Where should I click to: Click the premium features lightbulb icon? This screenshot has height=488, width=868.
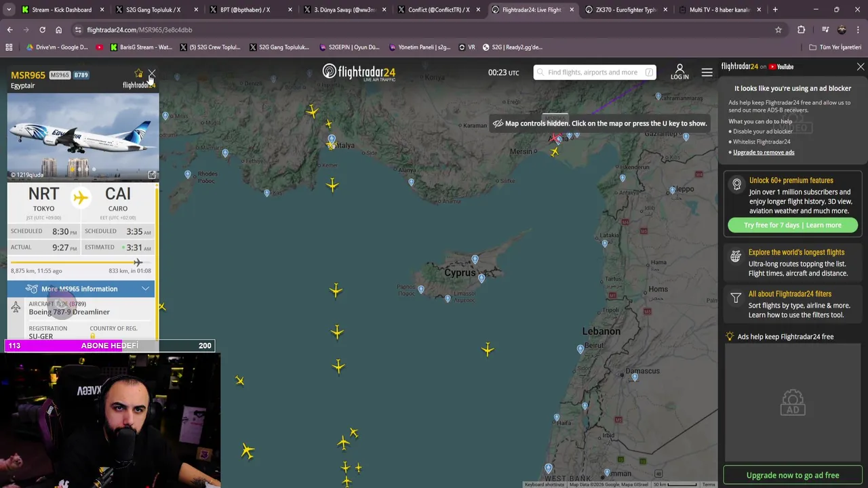point(736,185)
